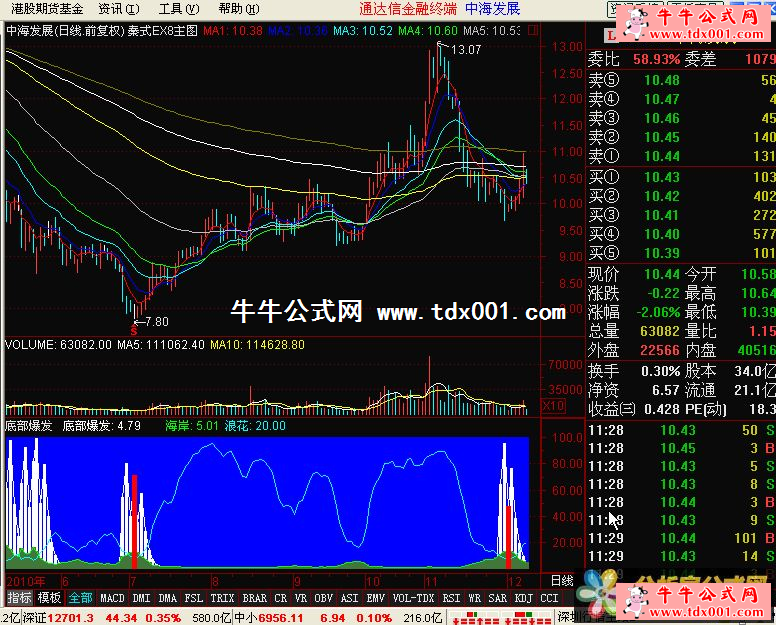This screenshot has height=625, width=776.
Task: Click the small red box icon beside MA5
Action: click(533, 31)
